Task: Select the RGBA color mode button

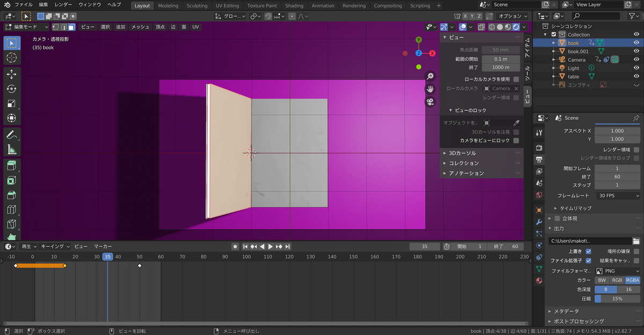Action: (x=633, y=280)
